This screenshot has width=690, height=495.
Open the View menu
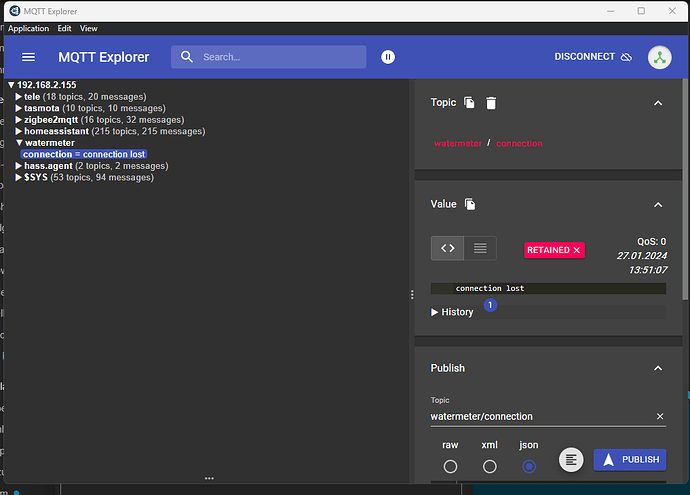pyautogui.click(x=88, y=29)
